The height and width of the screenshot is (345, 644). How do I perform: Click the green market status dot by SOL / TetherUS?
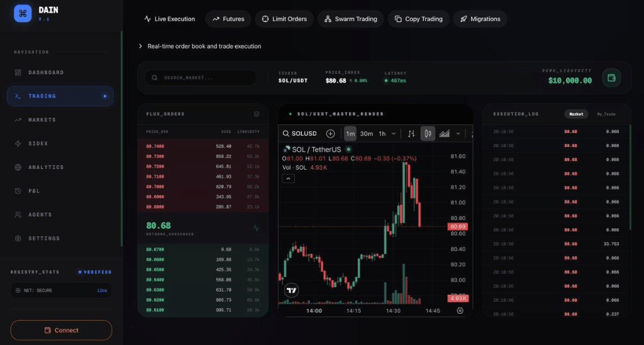(348, 150)
